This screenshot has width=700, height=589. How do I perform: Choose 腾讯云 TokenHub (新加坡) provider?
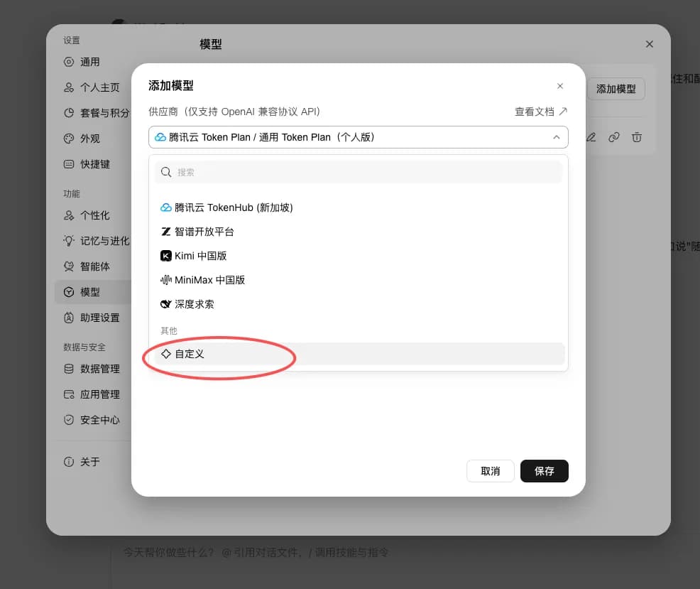(358, 207)
